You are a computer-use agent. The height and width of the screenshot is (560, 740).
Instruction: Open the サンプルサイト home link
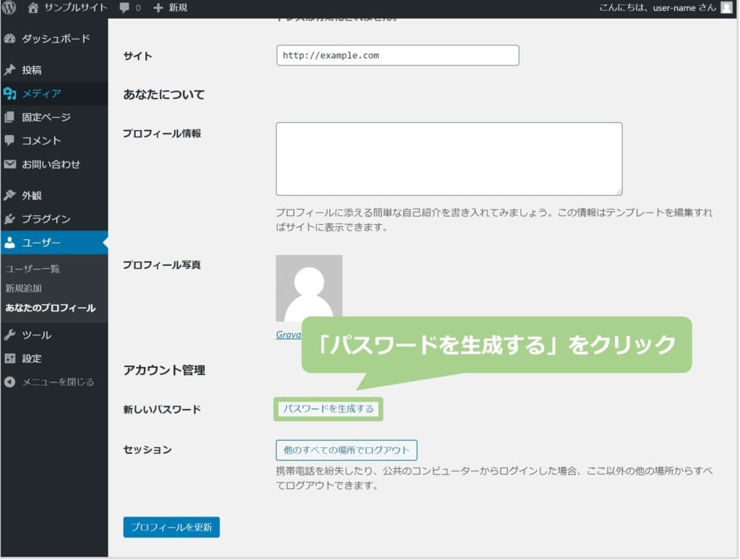[66, 8]
